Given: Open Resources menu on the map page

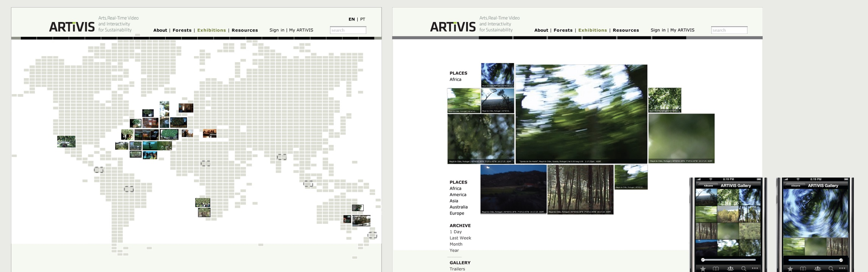Looking at the screenshot, I should (x=245, y=30).
